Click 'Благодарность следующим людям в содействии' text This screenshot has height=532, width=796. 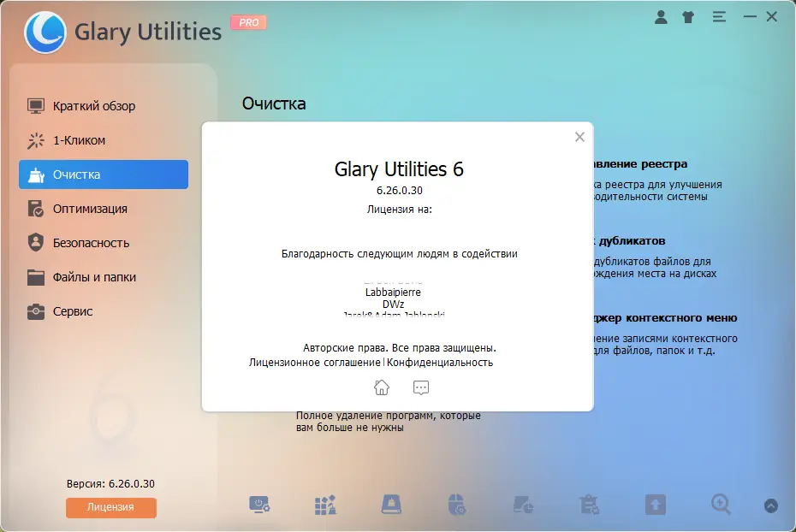[x=400, y=253]
